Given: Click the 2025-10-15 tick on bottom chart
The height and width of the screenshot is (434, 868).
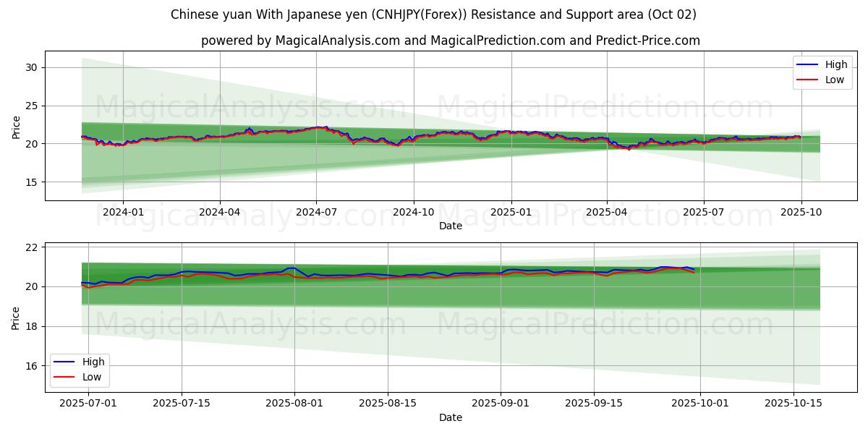Looking at the screenshot, I should click(793, 404).
